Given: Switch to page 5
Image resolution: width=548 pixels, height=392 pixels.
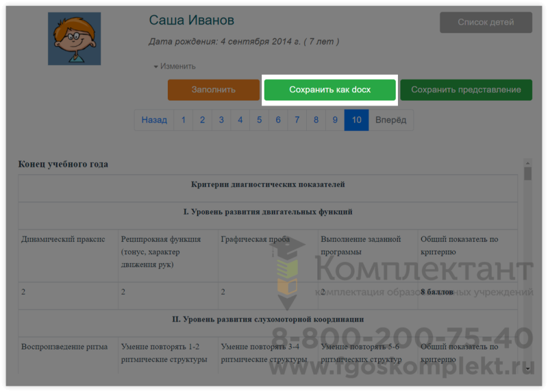Looking at the screenshot, I should tap(259, 120).
